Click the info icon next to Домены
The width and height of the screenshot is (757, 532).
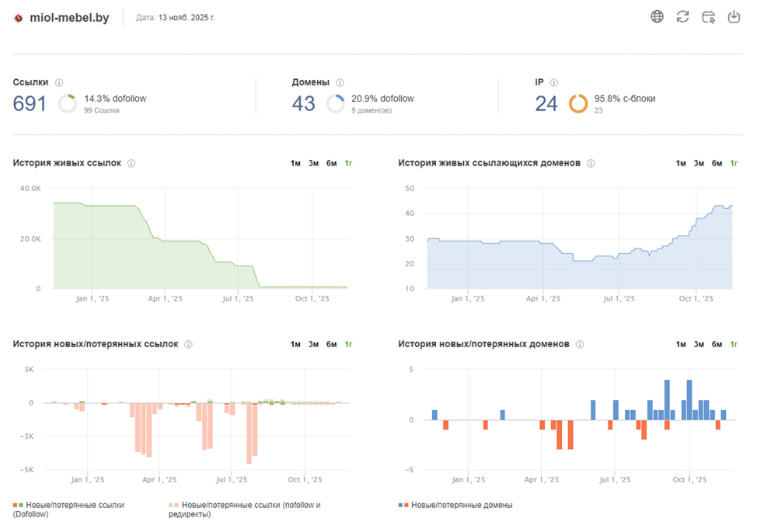pos(340,82)
